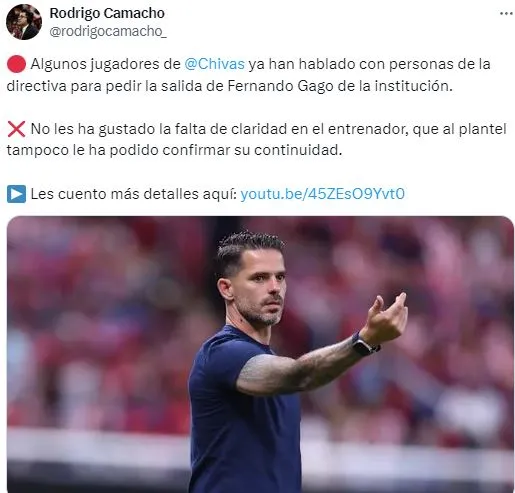The height and width of the screenshot is (493, 515).
Task: Open the youtu.be/45ZEsO9Yvt0 link
Action: 322,194
